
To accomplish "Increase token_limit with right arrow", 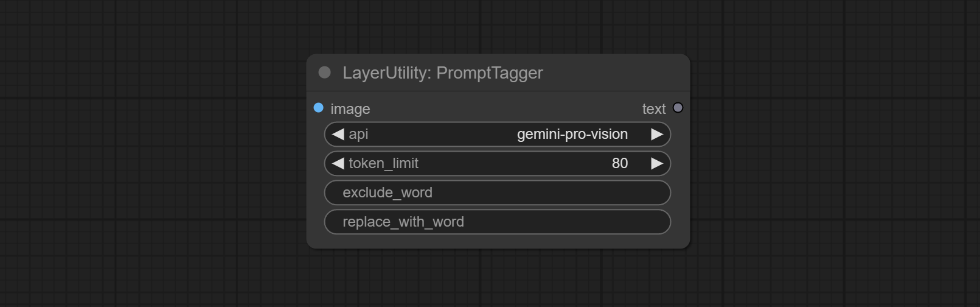I will point(657,163).
